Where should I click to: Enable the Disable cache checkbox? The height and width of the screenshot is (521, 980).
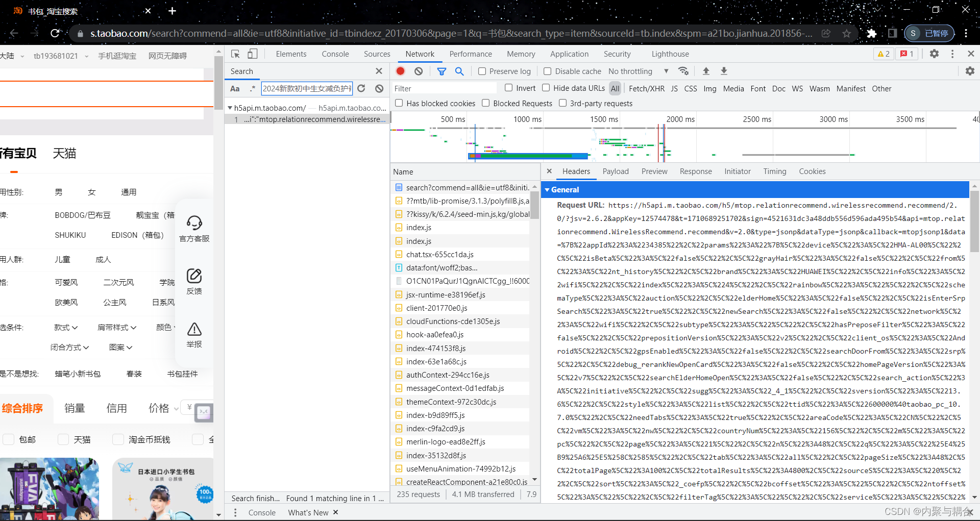point(547,71)
